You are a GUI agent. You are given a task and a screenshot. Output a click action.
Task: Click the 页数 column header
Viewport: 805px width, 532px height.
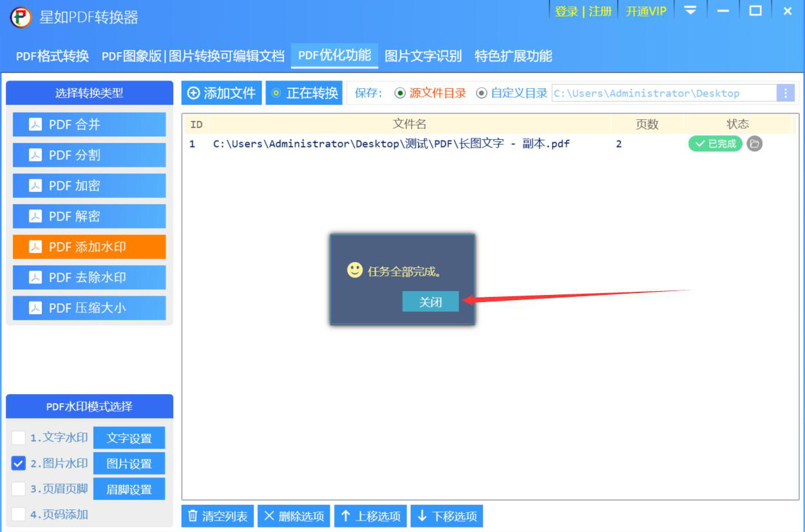647,124
